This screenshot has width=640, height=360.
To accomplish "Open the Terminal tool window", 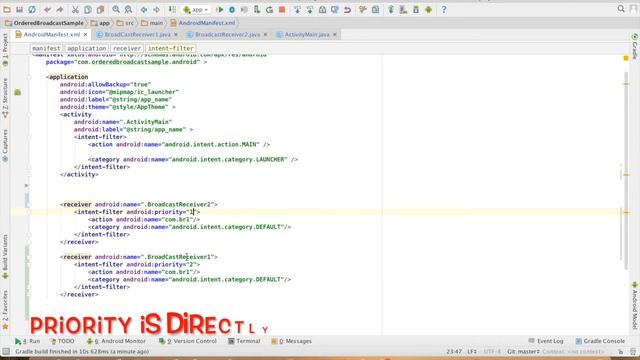I will tap(244, 341).
